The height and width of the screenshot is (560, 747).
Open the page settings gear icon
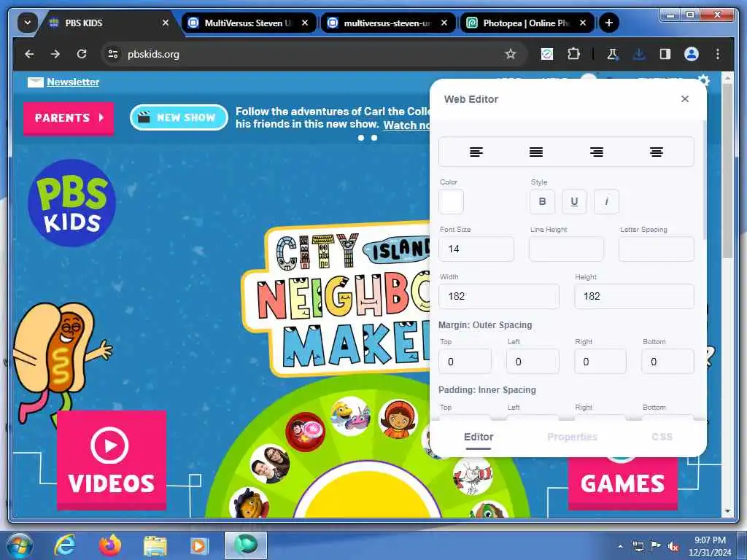coord(703,80)
